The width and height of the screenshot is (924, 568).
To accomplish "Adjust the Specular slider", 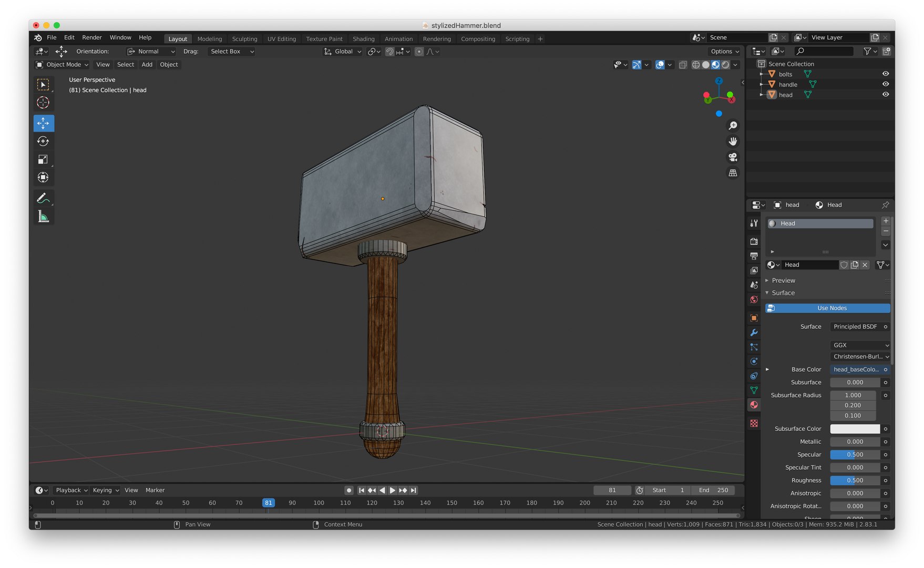I will (x=855, y=455).
